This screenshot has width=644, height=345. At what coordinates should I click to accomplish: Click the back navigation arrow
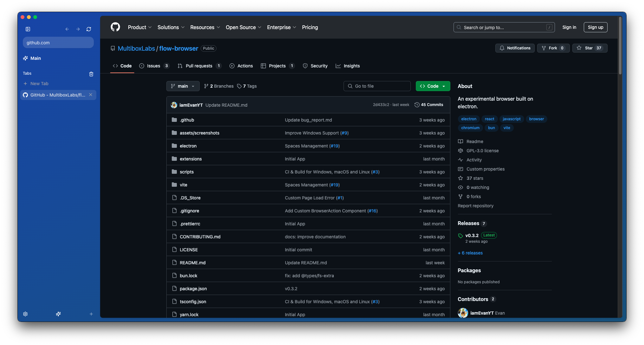67,29
